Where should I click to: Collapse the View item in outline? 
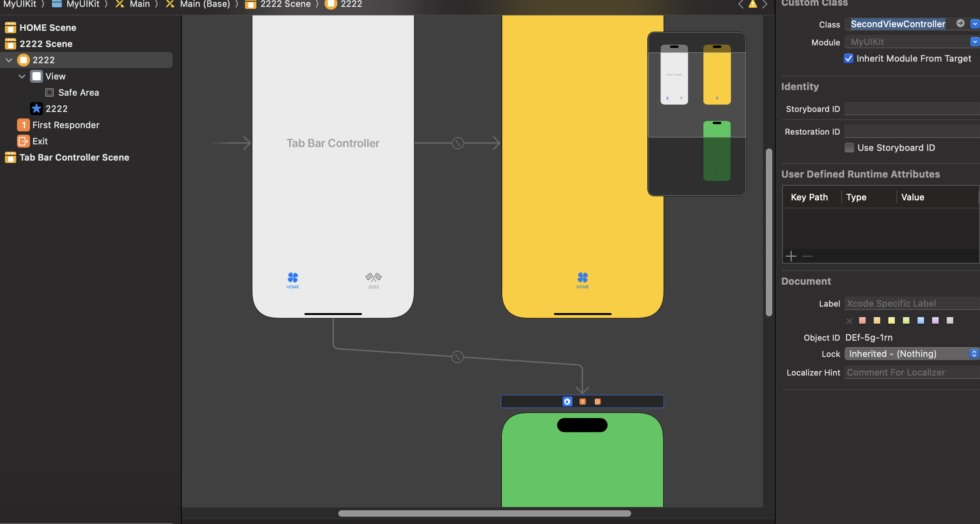[22, 76]
